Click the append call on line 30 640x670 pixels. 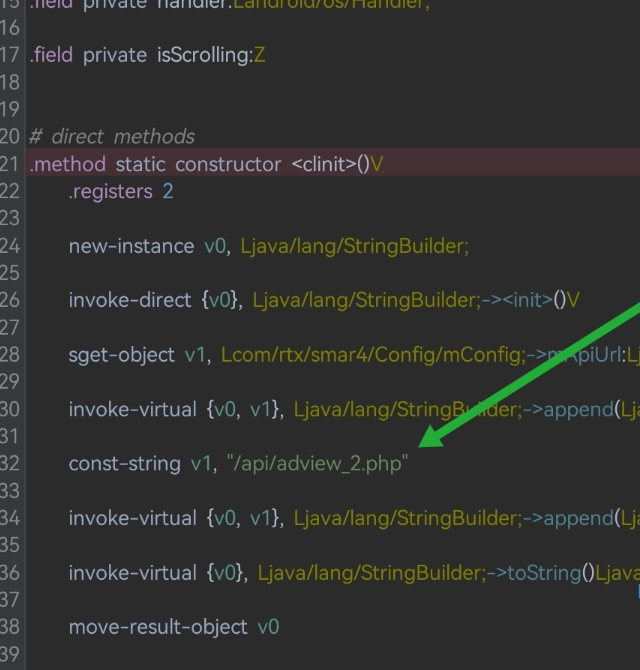click(580, 409)
